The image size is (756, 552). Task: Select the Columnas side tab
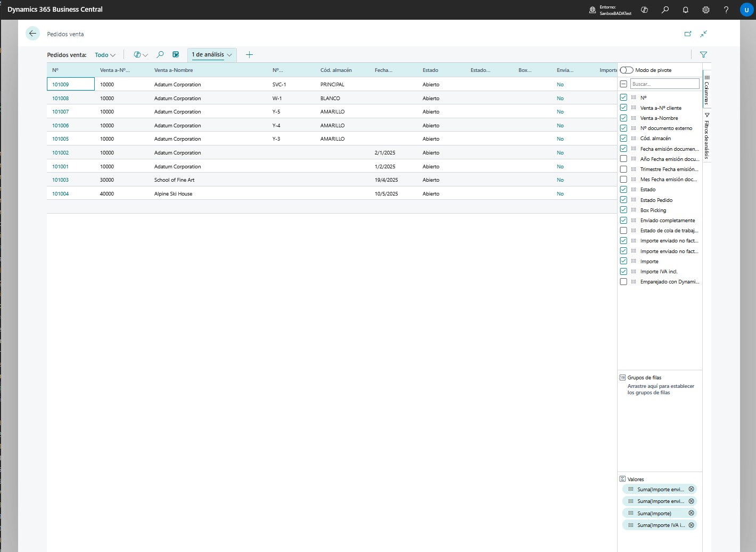707,90
